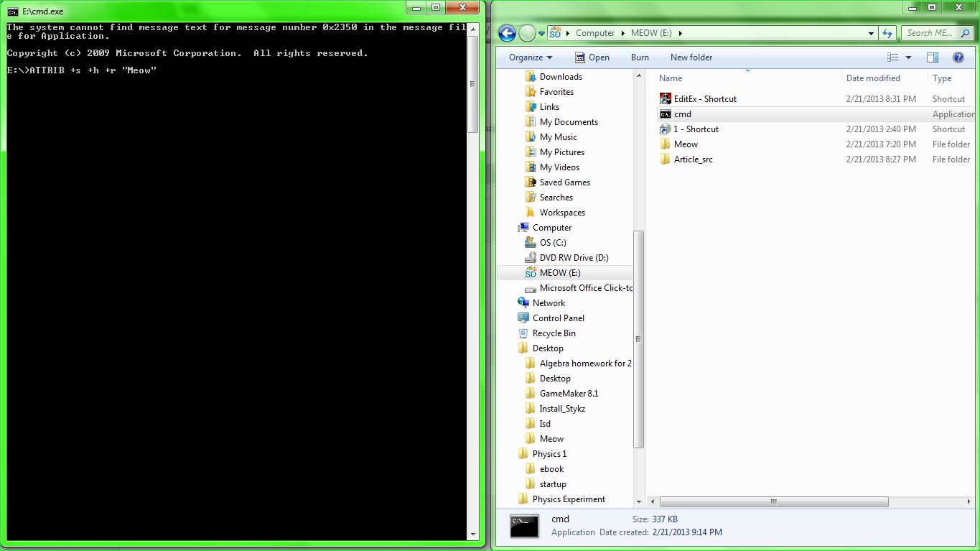Click Computer in the address breadcrumb
980x551 pixels.
click(x=595, y=33)
